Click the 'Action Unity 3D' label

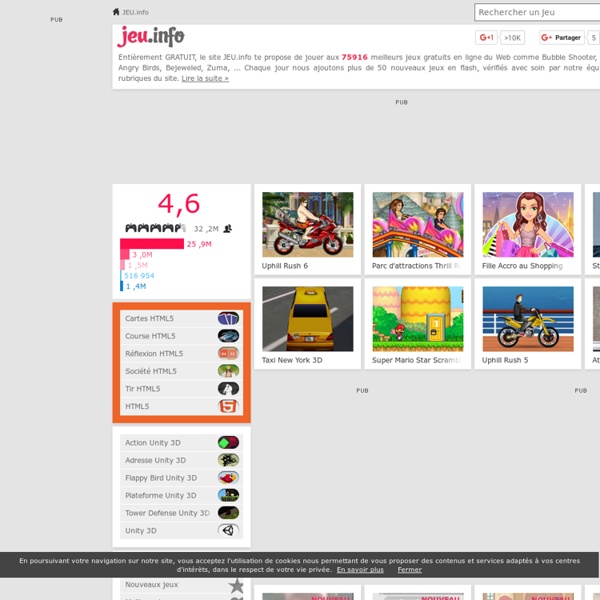[153, 443]
